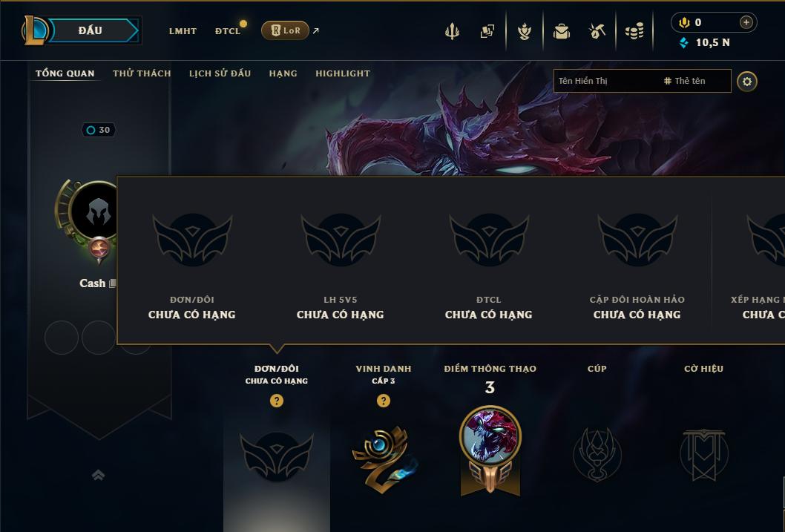This screenshot has height=532, width=785.
Task: Open the Loot crafting icon
Action: coord(524,31)
